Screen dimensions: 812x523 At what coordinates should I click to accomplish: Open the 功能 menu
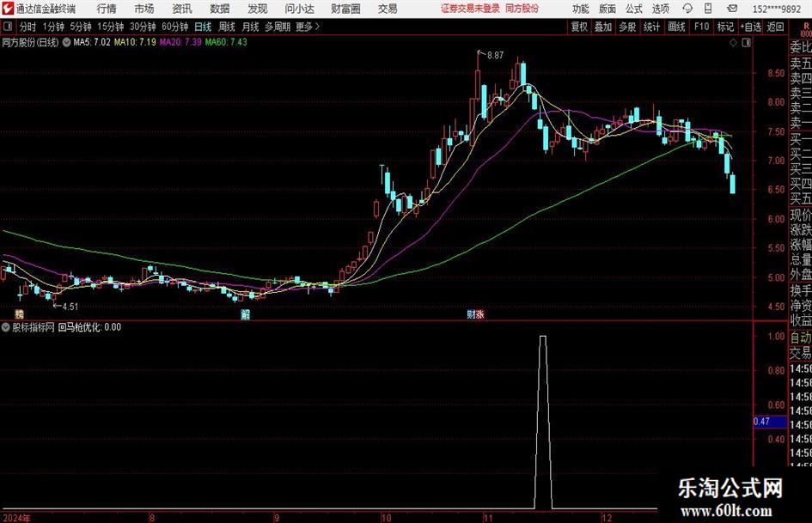click(581, 9)
